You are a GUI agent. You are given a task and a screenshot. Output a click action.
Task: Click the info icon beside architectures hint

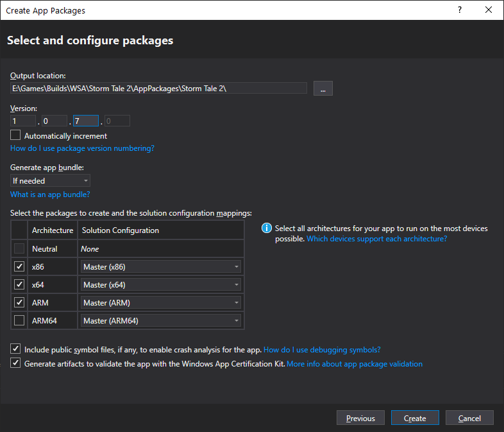267,229
